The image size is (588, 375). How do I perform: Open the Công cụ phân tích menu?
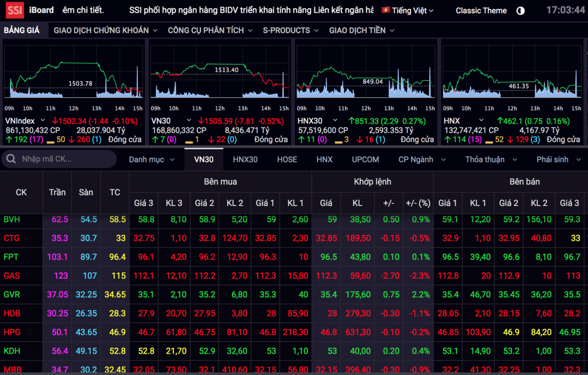(210, 30)
